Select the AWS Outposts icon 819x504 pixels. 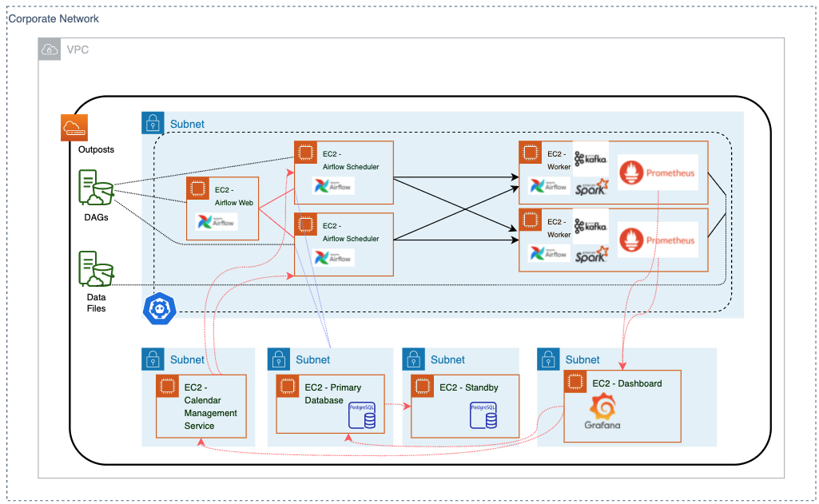[x=74, y=128]
